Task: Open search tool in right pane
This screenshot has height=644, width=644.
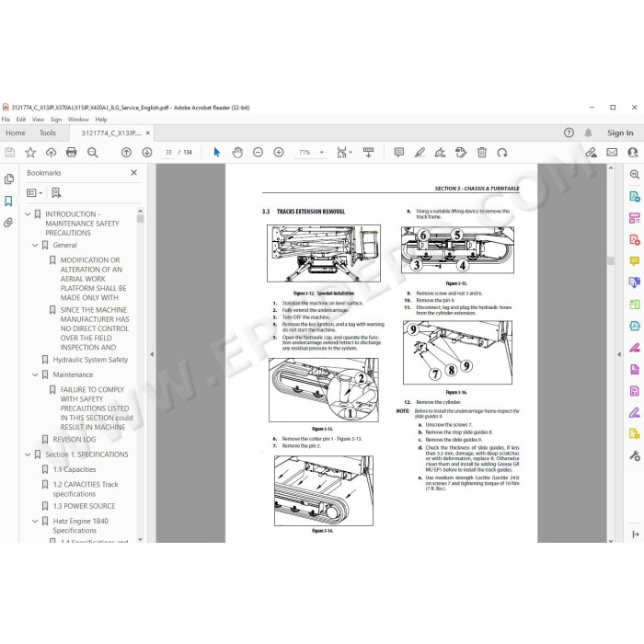Action: pyautogui.click(x=635, y=175)
